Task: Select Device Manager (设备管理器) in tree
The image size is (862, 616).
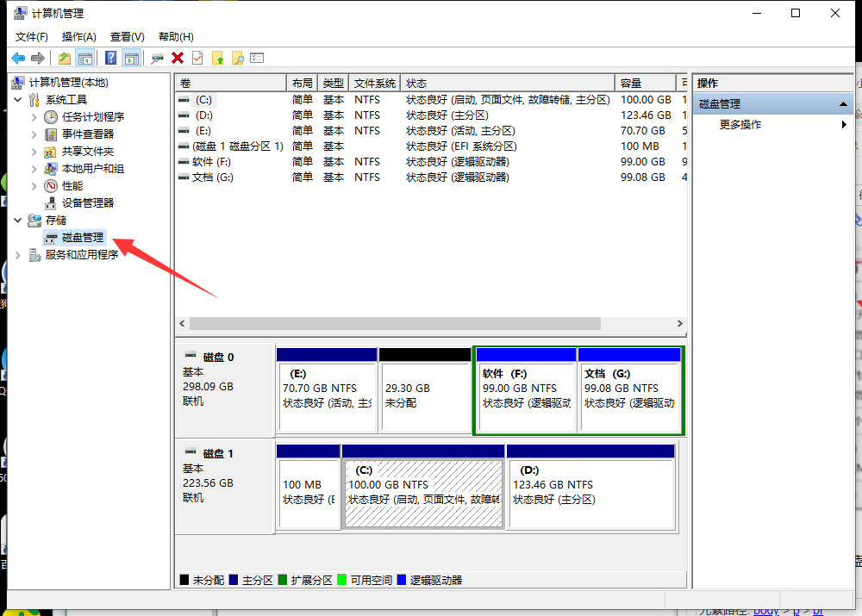Action: coord(87,202)
